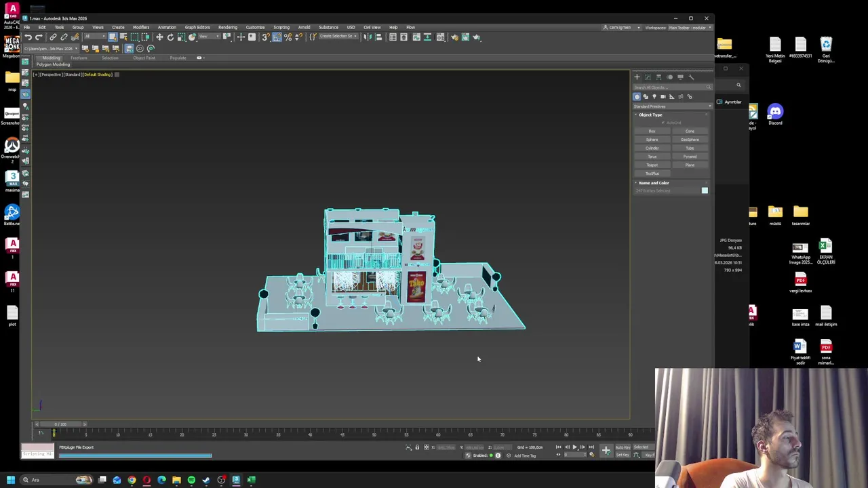Image resolution: width=868 pixels, height=488 pixels.
Task: Select the Unlink Selection tool
Action: tap(64, 37)
